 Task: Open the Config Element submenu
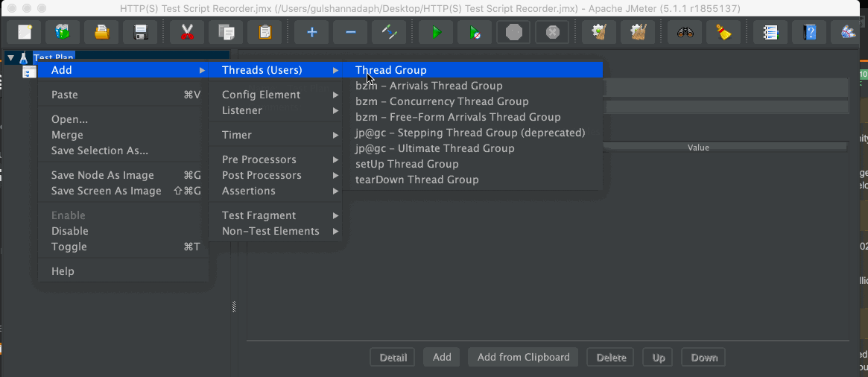pyautogui.click(x=275, y=95)
